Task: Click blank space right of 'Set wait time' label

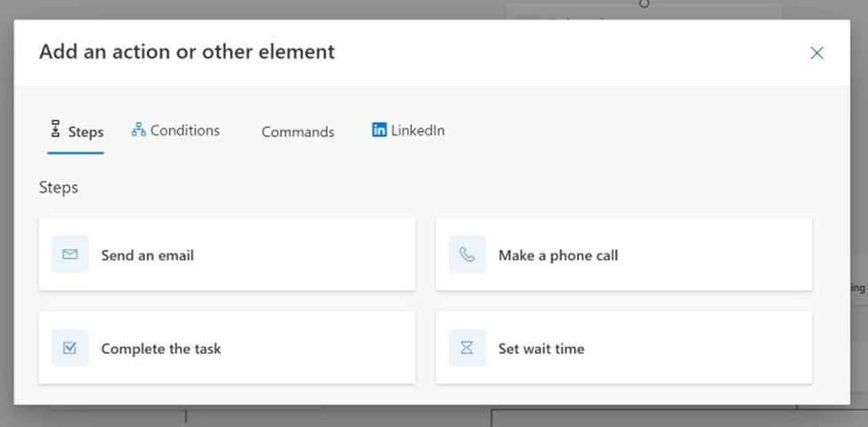Action: coord(694,349)
